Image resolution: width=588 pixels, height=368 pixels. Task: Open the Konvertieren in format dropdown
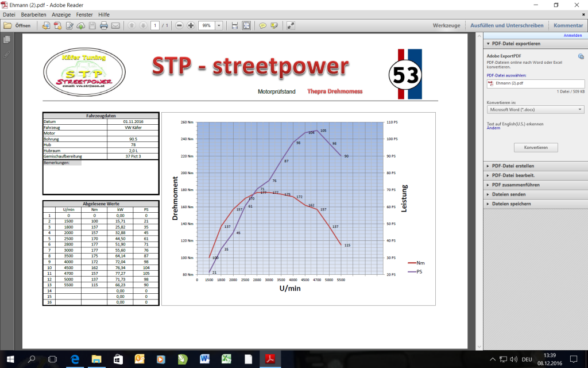tap(536, 110)
